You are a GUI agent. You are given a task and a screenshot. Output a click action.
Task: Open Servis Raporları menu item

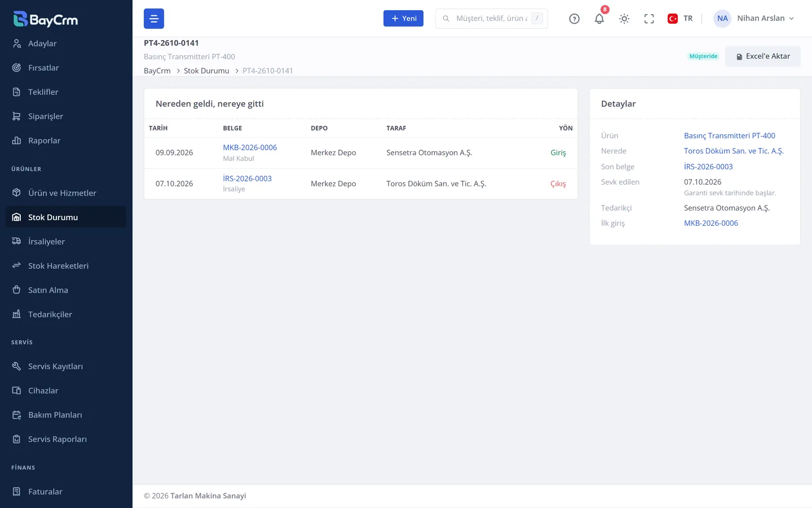(66, 439)
